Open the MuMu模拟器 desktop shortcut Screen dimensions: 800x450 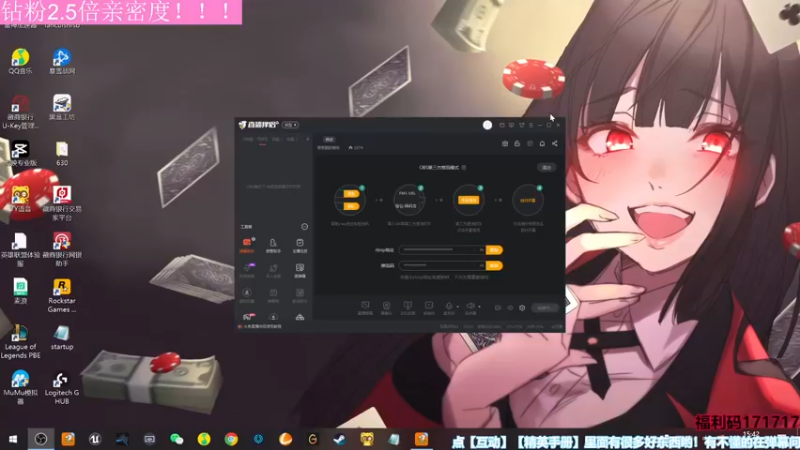click(20, 388)
